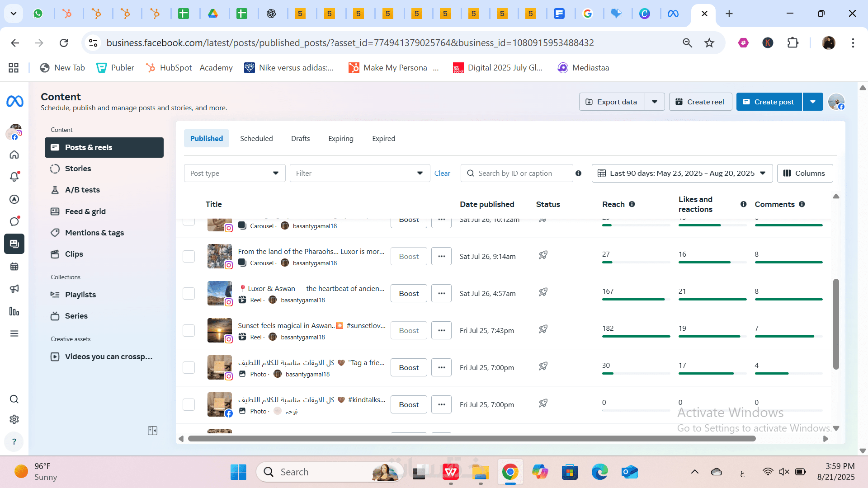Viewport: 868px width, 488px height.
Task: Switch to the Scheduled tab
Action: (256, 138)
